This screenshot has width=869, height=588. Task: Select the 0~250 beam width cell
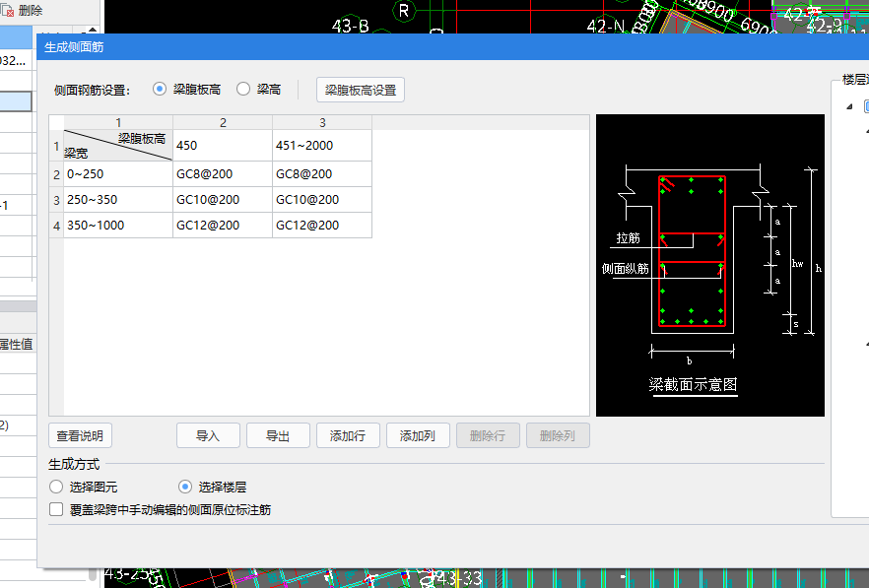(118, 174)
